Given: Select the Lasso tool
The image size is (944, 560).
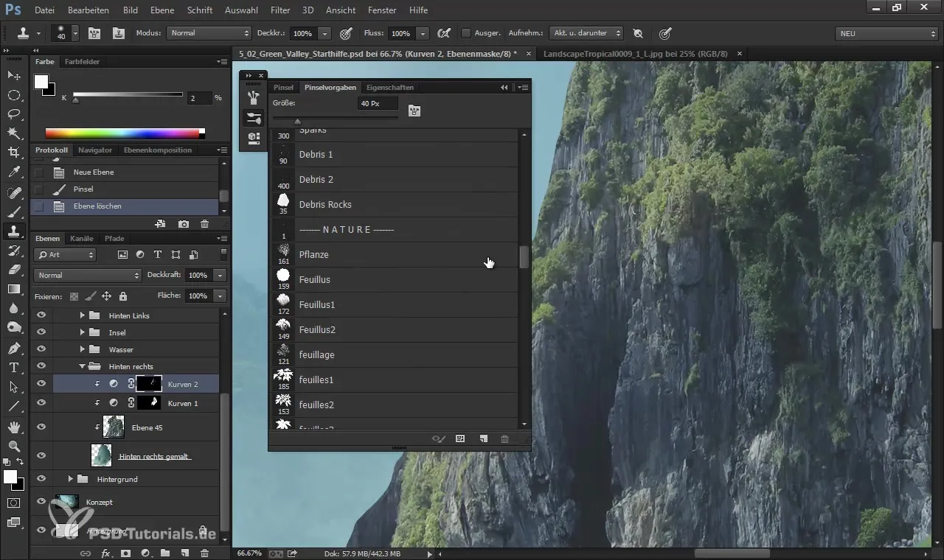Looking at the screenshot, I should [x=14, y=113].
